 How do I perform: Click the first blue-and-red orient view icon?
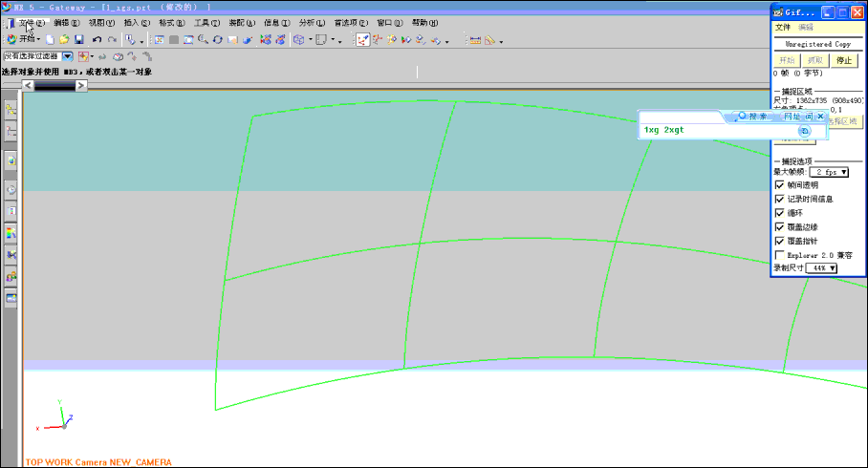tap(266, 40)
